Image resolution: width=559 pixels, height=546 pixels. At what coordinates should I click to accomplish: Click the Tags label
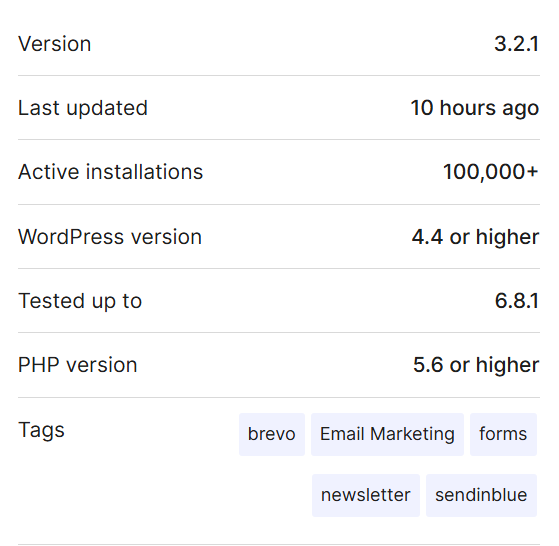[x=41, y=430]
